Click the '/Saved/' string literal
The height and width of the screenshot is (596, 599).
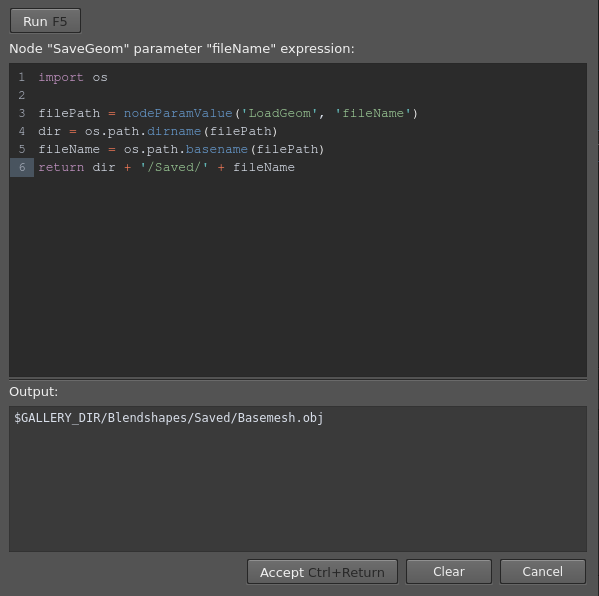click(174, 167)
